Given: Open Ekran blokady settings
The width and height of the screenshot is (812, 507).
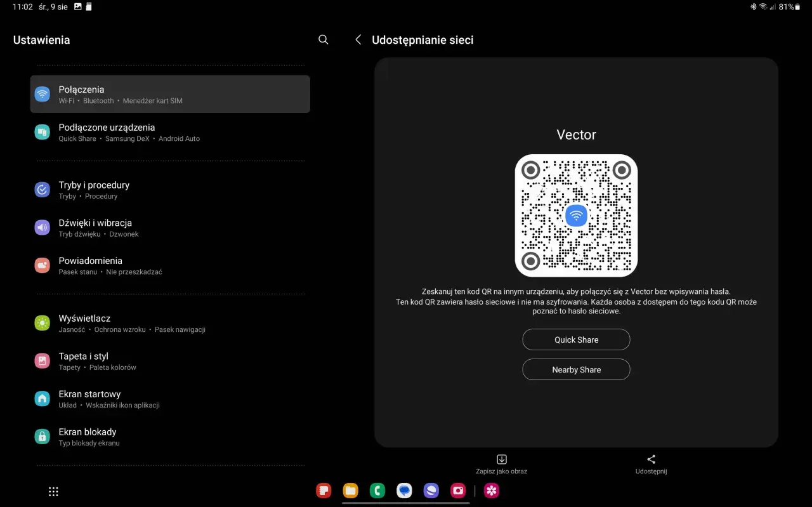Looking at the screenshot, I should [170, 437].
